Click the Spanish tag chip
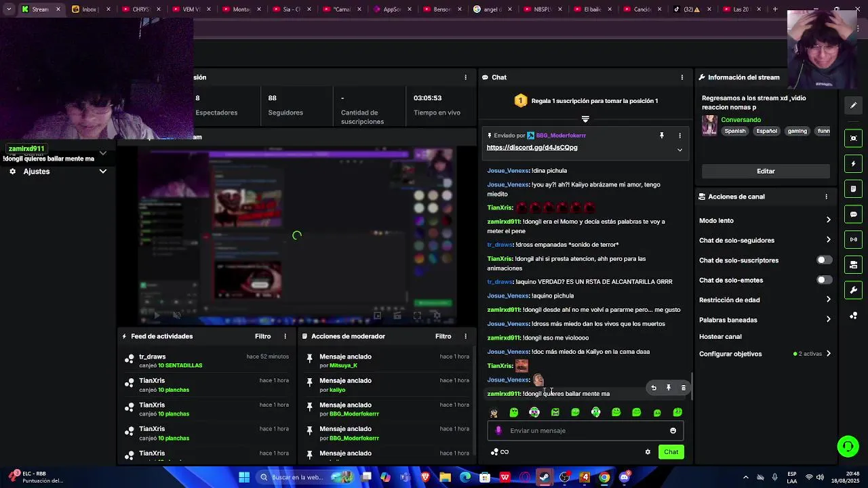 pos(734,131)
